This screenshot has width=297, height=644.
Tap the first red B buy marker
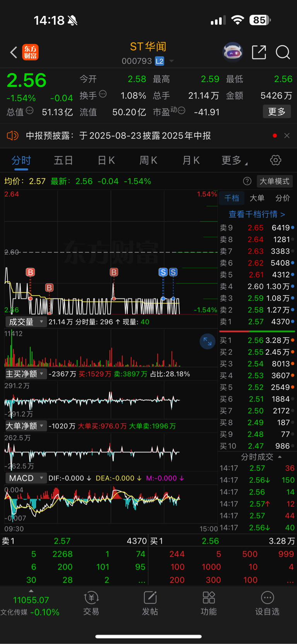pyautogui.click(x=30, y=272)
